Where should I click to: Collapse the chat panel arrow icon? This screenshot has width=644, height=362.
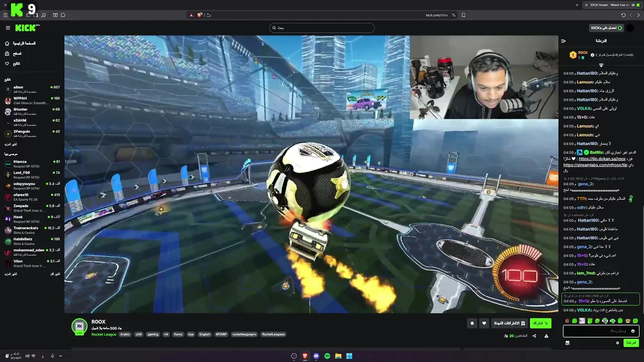563,41
